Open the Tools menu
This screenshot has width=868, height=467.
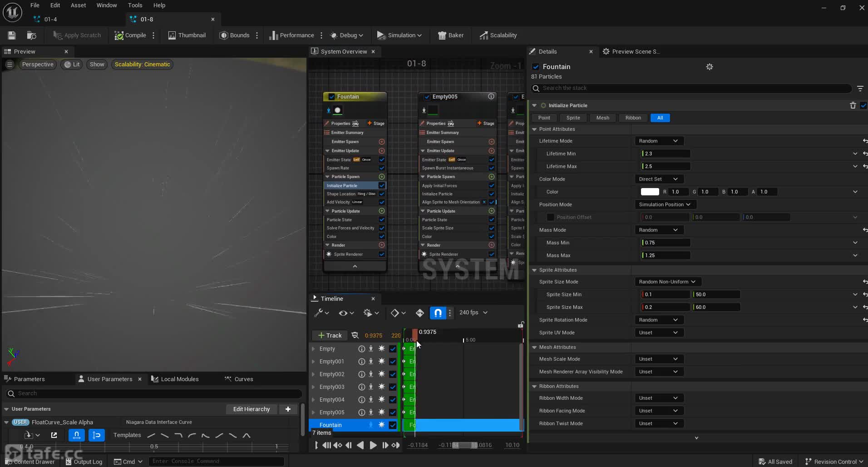coord(135,5)
